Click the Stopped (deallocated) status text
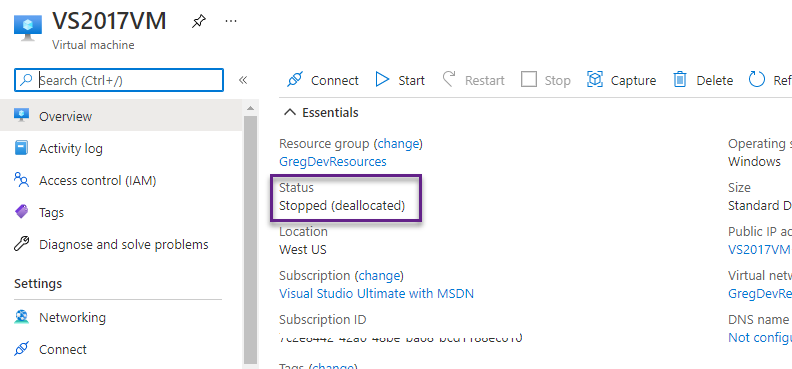 pyautogui.click(x=342, y=205)
